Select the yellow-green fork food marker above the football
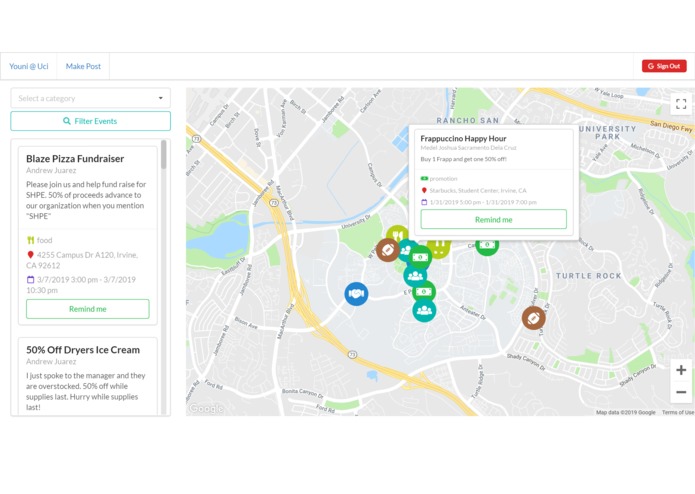 pyautogui.click(x=397, y=233)
